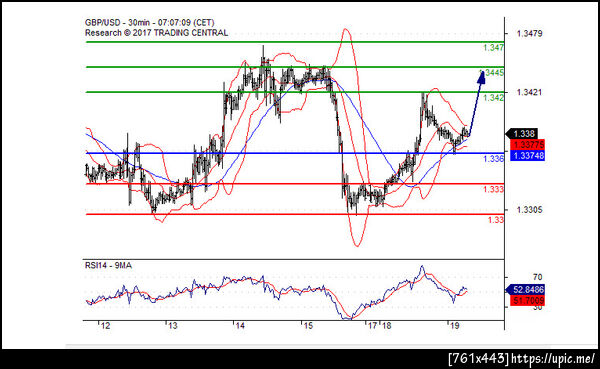Viewport: 600px width, 369px height.
Task: Click the date 18 on time axis
Action: pyautogui.click(x=386, y=326)
